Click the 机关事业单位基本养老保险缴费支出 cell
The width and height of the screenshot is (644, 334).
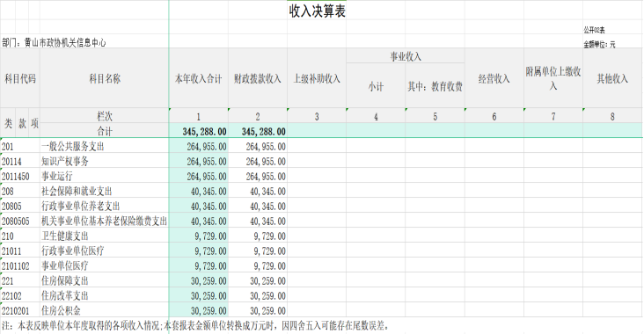pyautogui.click(x=105, y=221)
